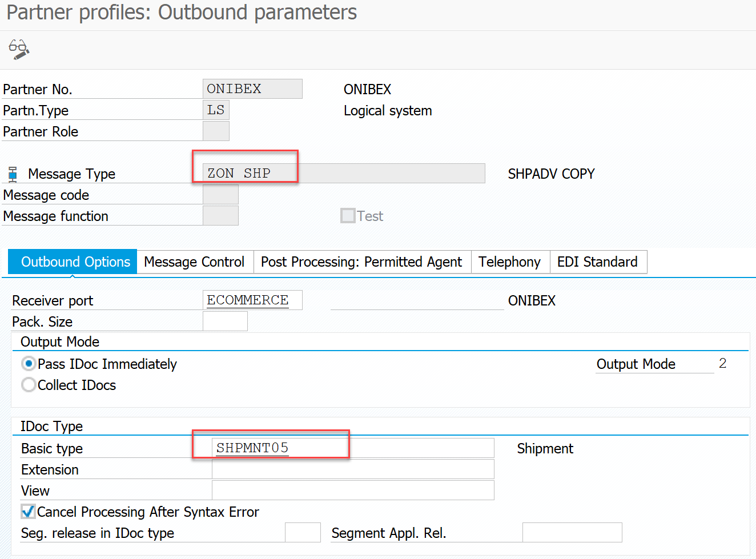Image resolution: width=756 pixels, height=559 pixels.
Task: Open the EDI Standard tab
Action: (x=597, y=262)
